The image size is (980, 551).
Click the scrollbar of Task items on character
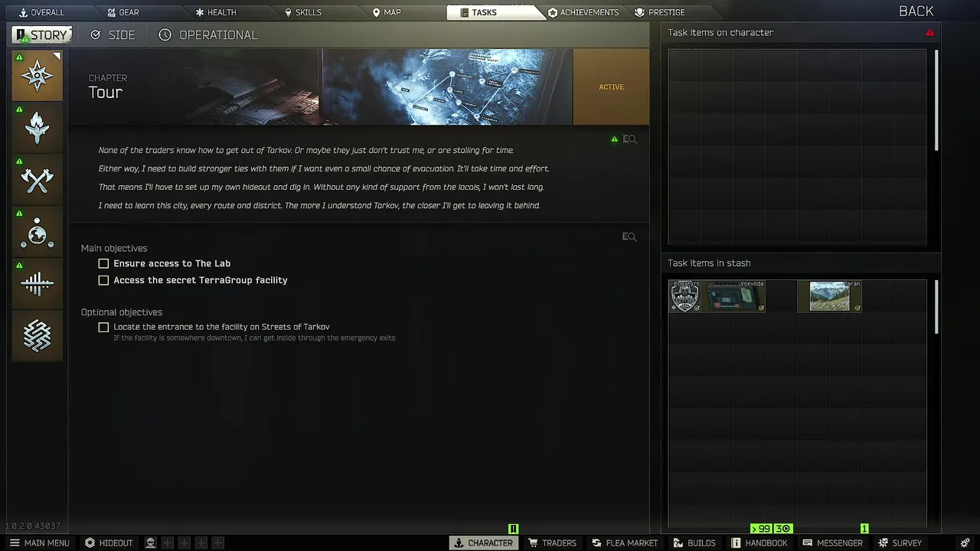tap(937, 99)
